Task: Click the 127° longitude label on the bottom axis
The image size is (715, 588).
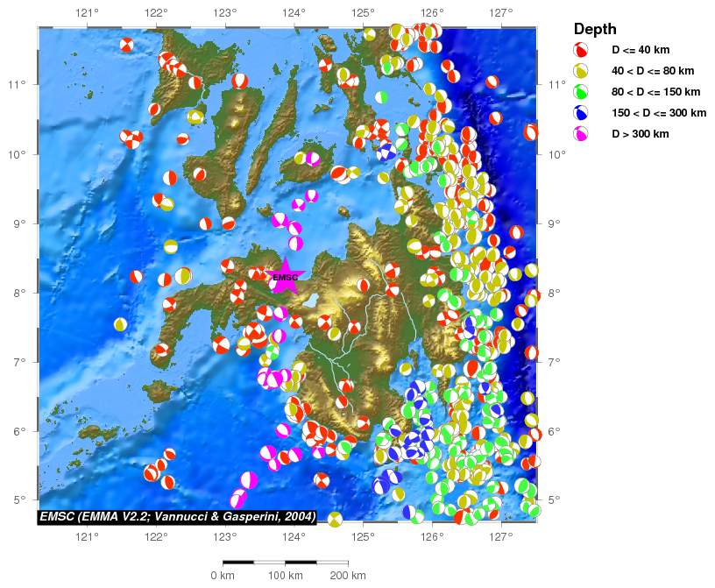Action: tap(500, 536)
